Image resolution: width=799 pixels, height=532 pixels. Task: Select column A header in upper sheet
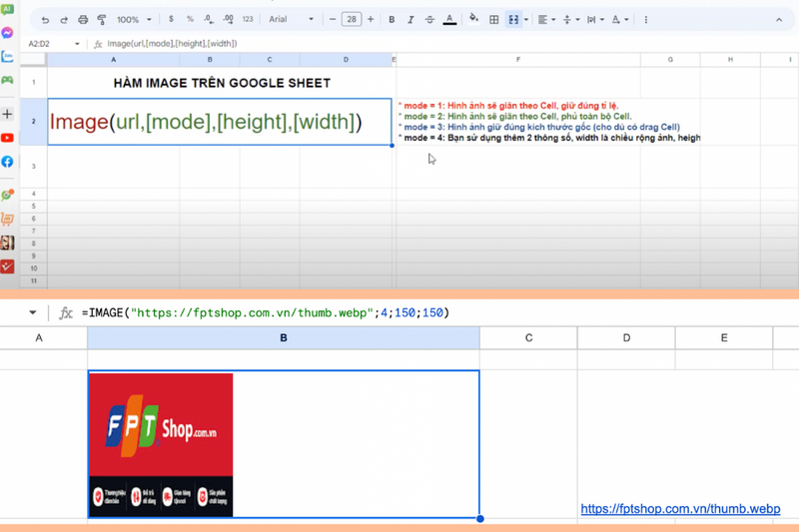pyautogui.click(x=113, y=60)
